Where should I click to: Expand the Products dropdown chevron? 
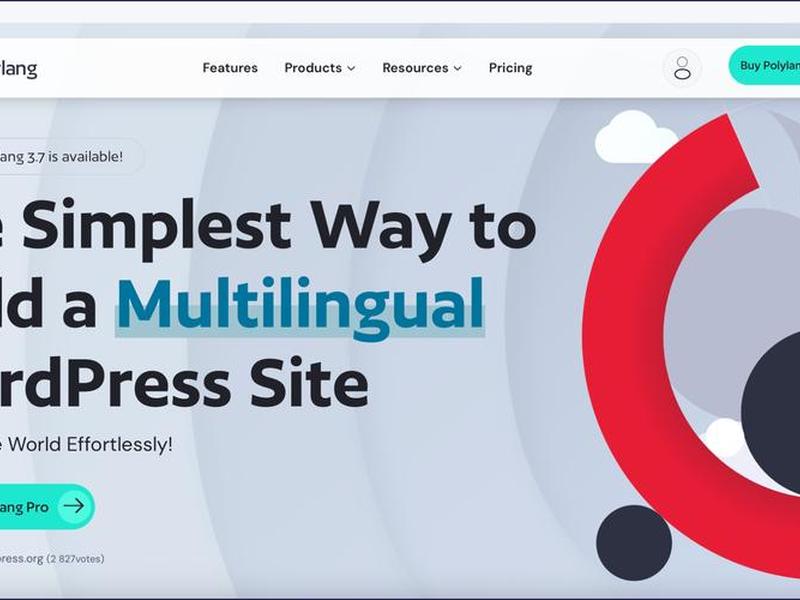pyautogui.click(x=351, y=68)
